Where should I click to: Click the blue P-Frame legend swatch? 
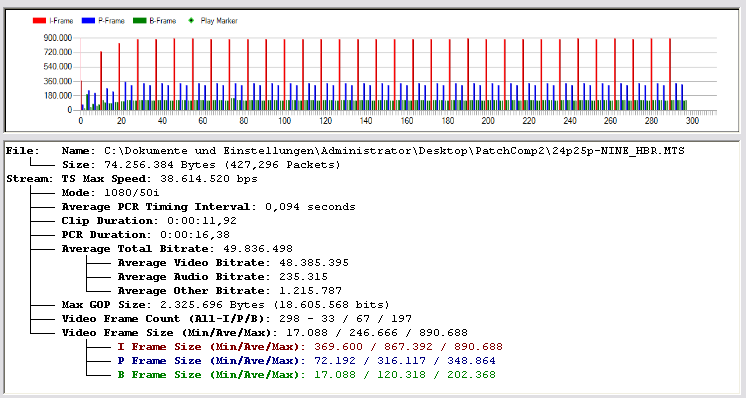pos(88,21)
